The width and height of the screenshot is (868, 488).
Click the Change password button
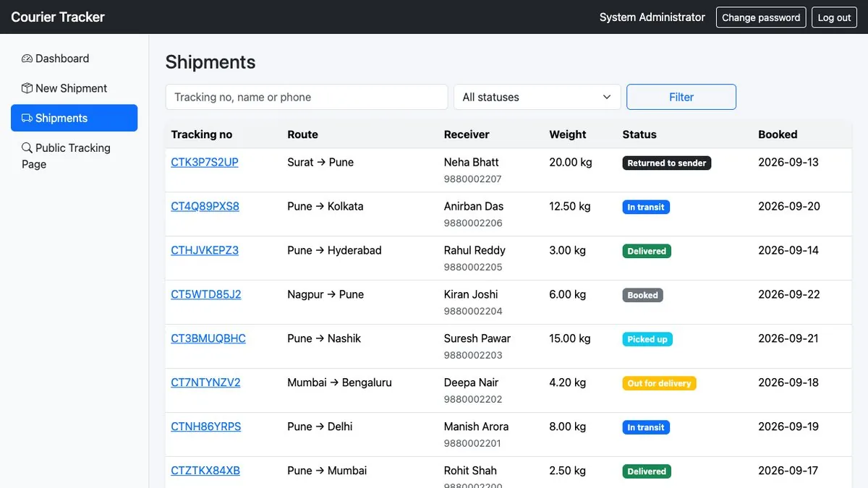(761, 17)
